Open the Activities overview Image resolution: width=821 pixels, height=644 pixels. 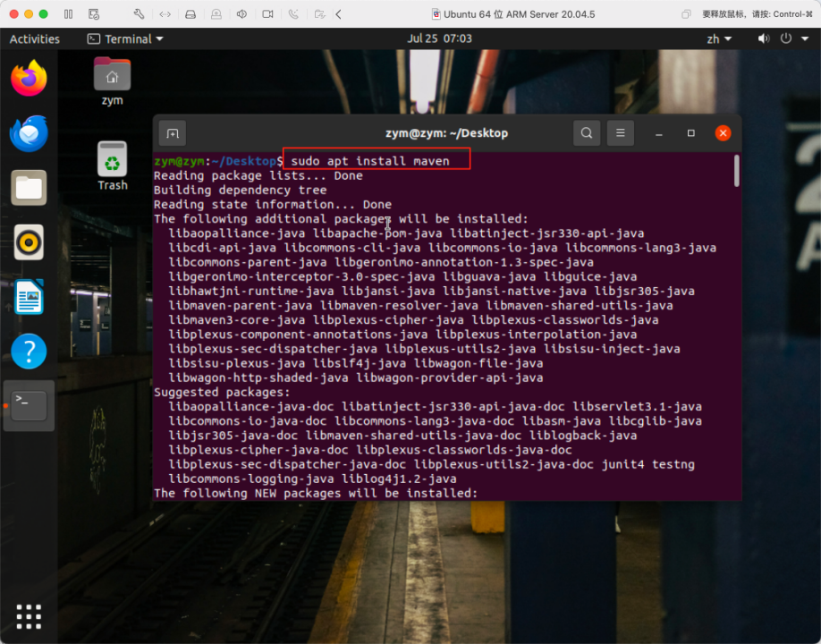pyautogui.click(x=34, y=38)
